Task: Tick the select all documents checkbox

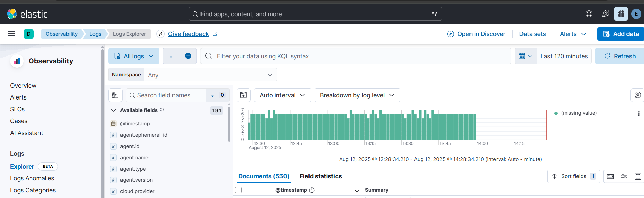Action: 238,190
